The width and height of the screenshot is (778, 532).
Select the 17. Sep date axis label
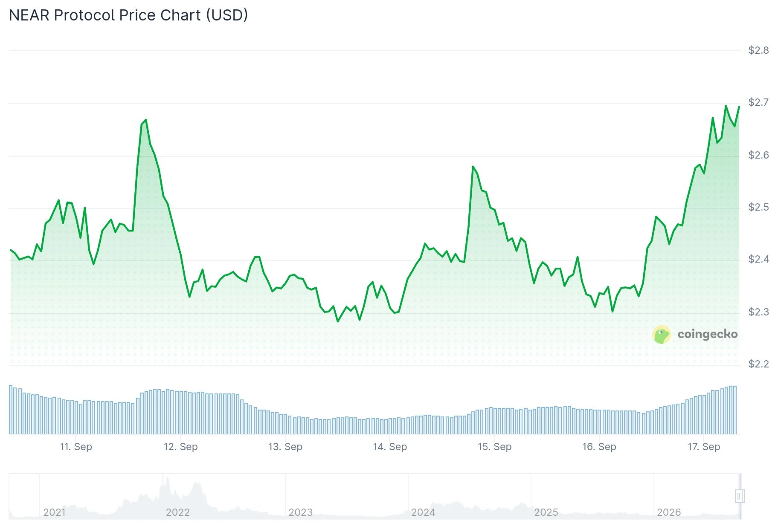[x=704, y=446]
